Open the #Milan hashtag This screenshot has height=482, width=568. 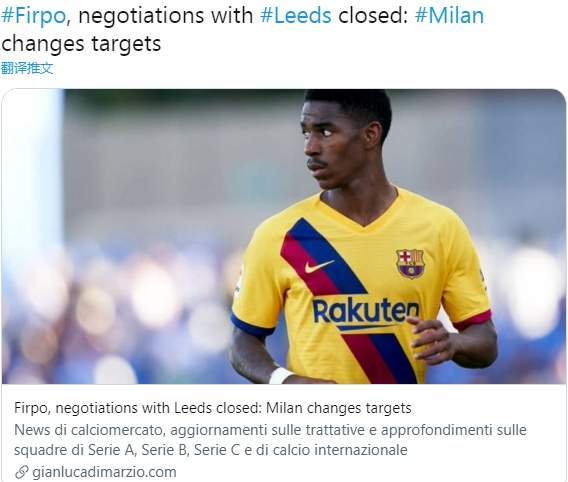coord(449,16)
